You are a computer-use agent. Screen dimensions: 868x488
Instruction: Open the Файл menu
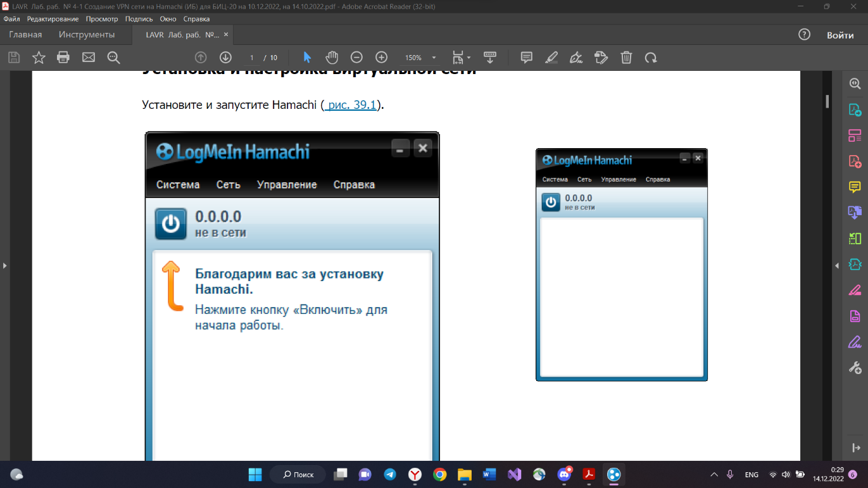(11, 19)
